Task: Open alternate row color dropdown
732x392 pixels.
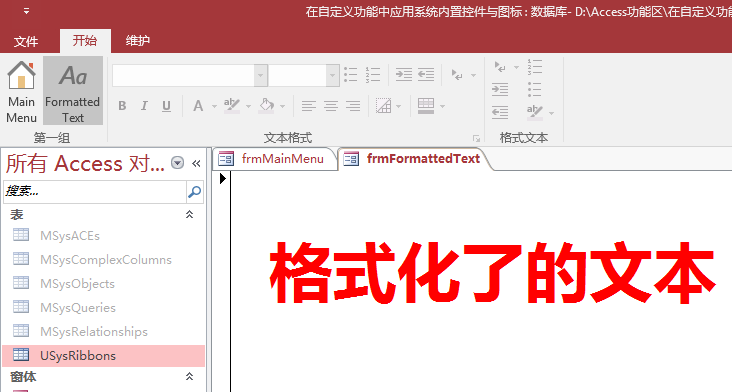Action: click(x=442, y=106)
